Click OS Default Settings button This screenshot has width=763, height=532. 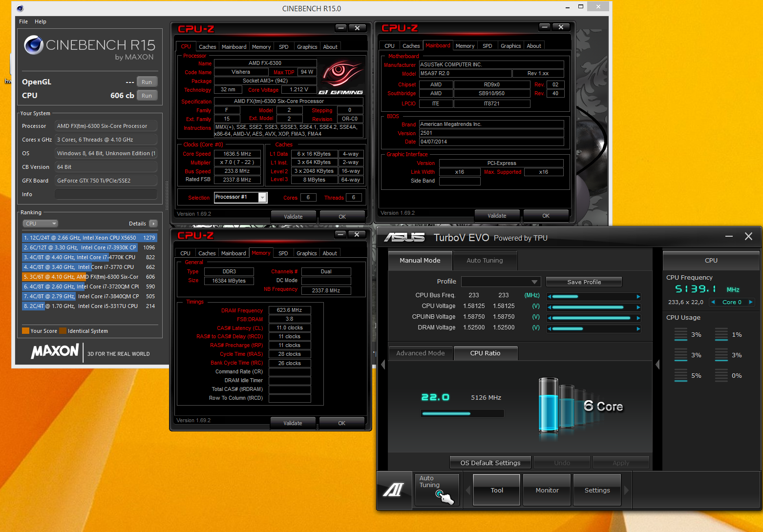click(490, 463)
